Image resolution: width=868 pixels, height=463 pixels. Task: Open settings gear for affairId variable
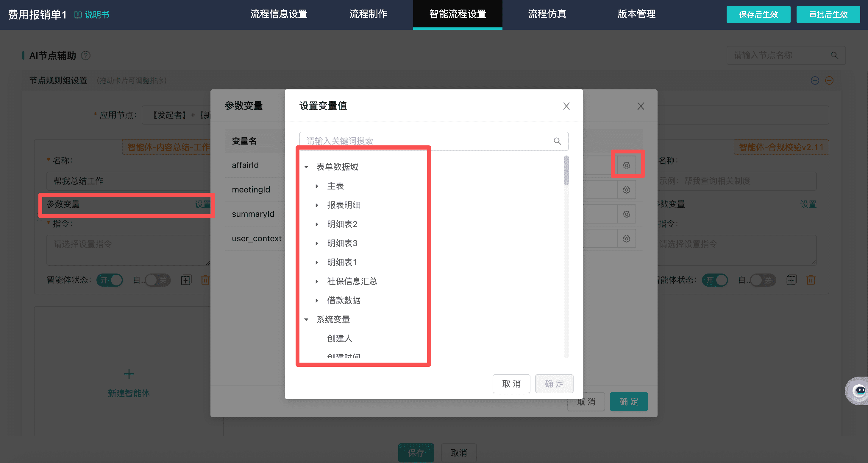(x=626, y=165)
